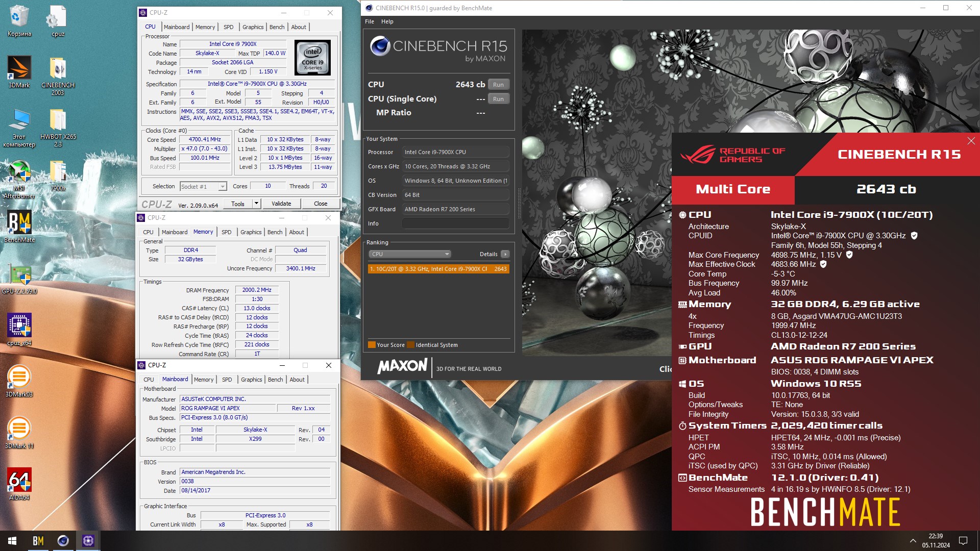Open the CINEBENCH 2003 archive icon

58,76
